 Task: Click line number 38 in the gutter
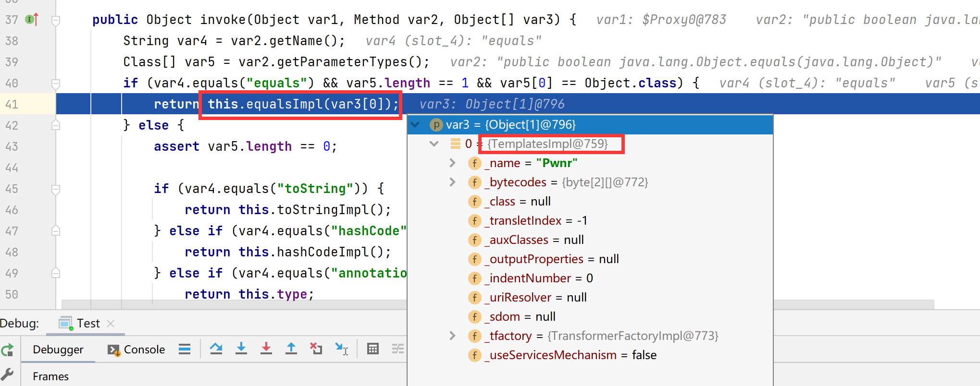tap(12, 41)
